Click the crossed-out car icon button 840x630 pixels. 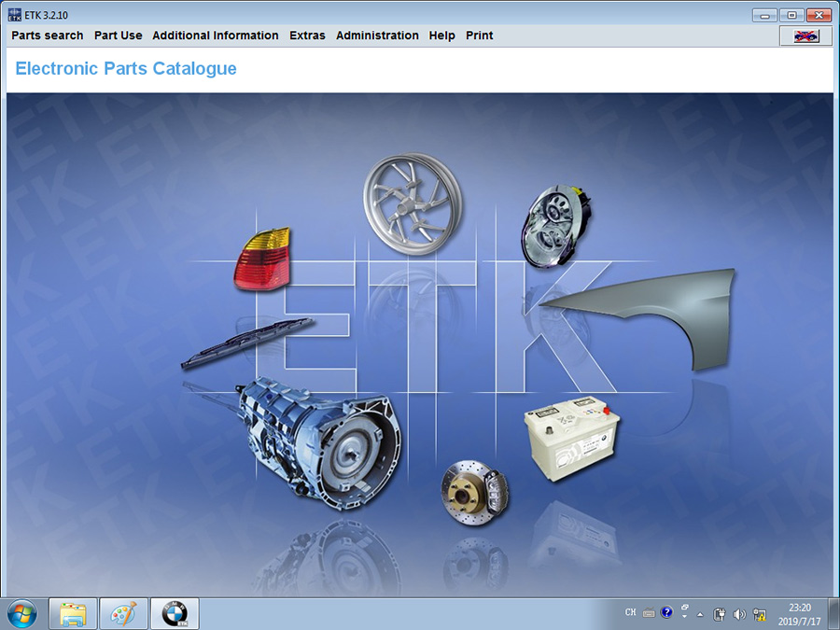click(805, 35)
